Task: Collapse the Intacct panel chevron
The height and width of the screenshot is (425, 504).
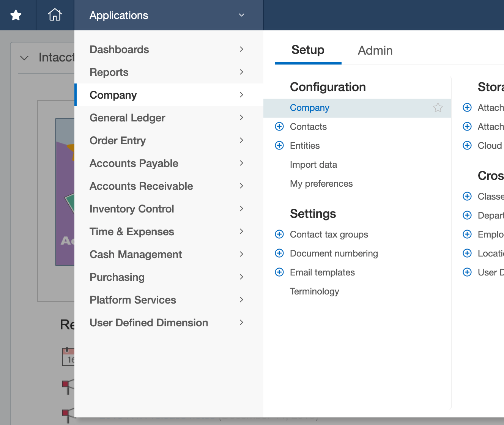Action: point(24,58)
